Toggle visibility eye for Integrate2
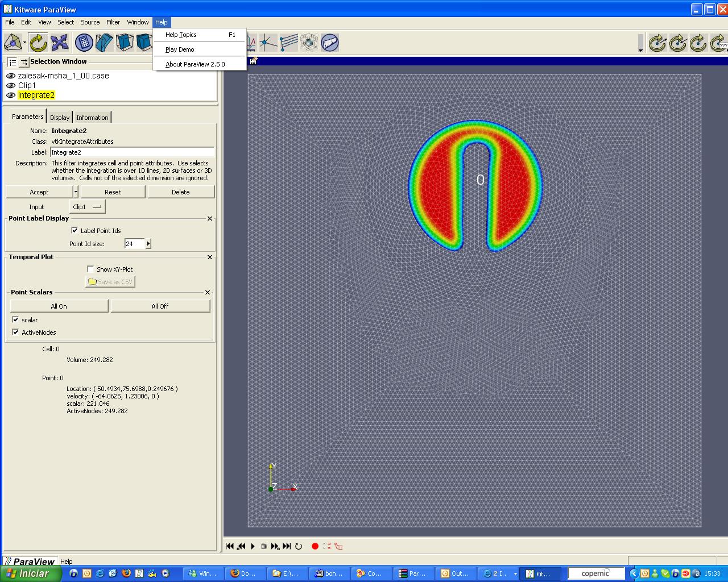Viewport: 728px width, 582px height. tap(11, 95)
